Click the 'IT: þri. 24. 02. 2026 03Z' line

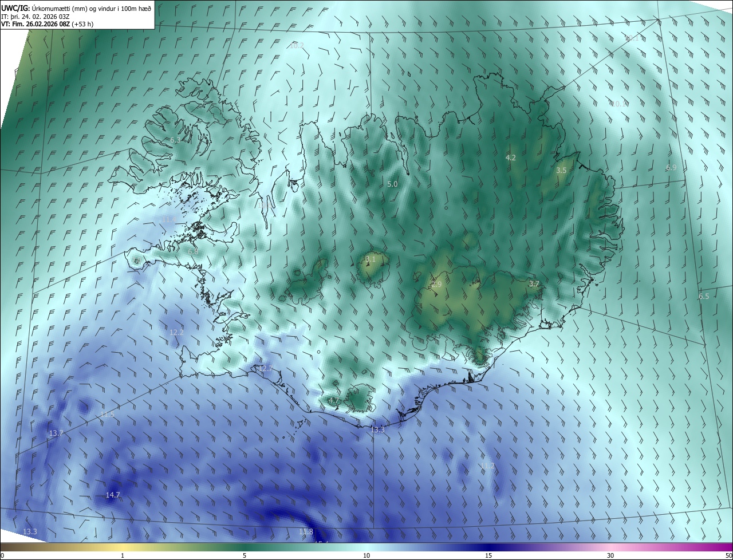tap(36, 16)
